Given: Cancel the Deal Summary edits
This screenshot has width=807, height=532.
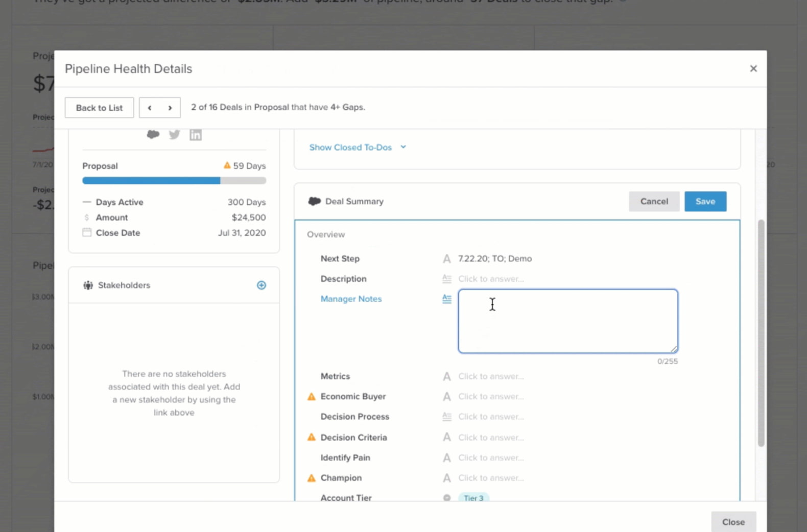Looking at the screenshot, I should pos(654,202).
